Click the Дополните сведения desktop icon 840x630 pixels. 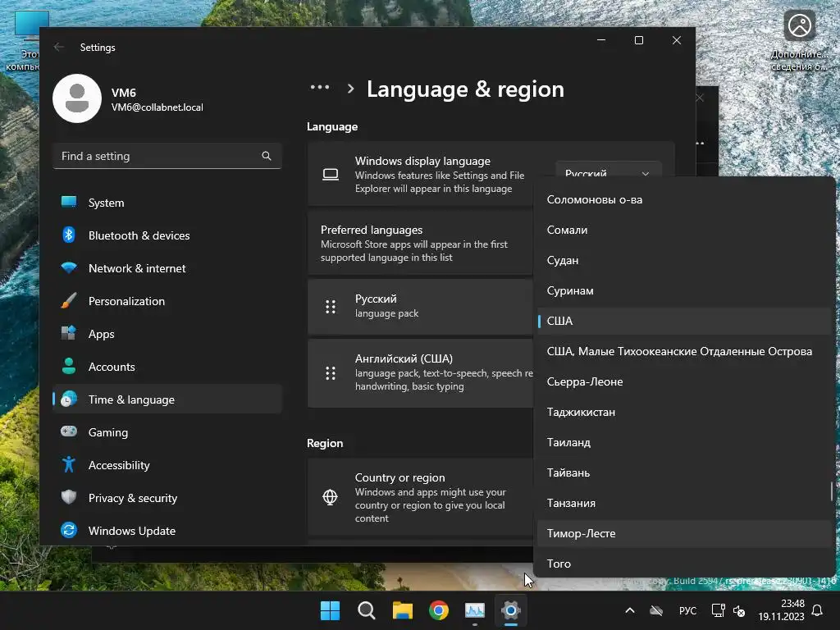point(799,41)
